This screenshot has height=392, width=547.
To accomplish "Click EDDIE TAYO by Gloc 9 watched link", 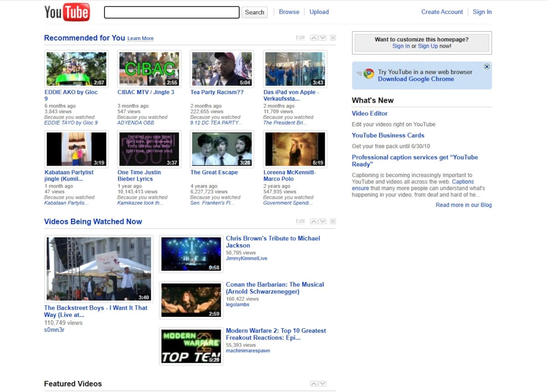I will click(x=71, y=123).
